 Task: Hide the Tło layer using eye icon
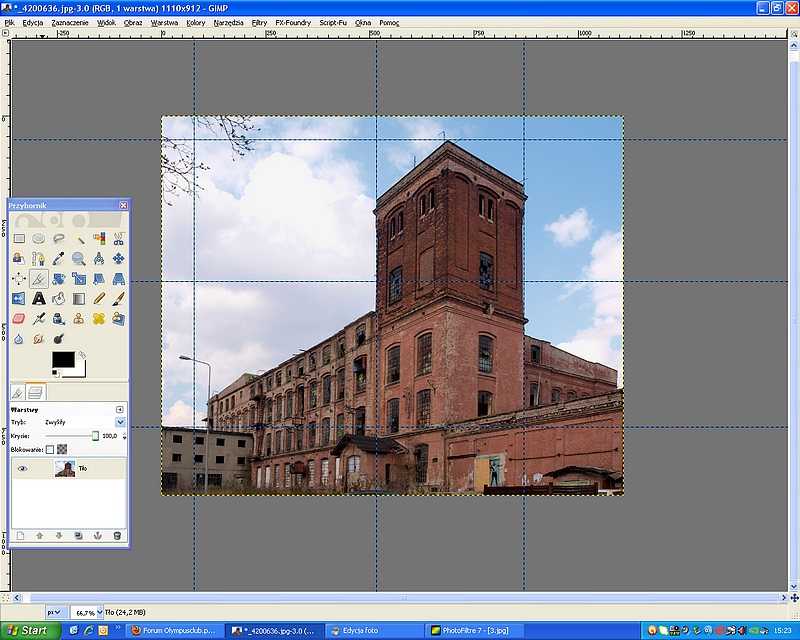[x=22, y=468]
